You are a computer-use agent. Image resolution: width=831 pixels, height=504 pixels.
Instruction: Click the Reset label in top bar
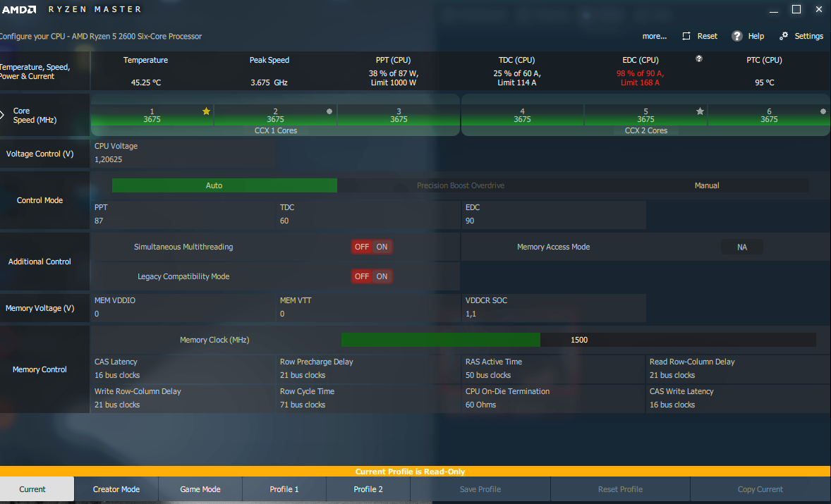707,36
